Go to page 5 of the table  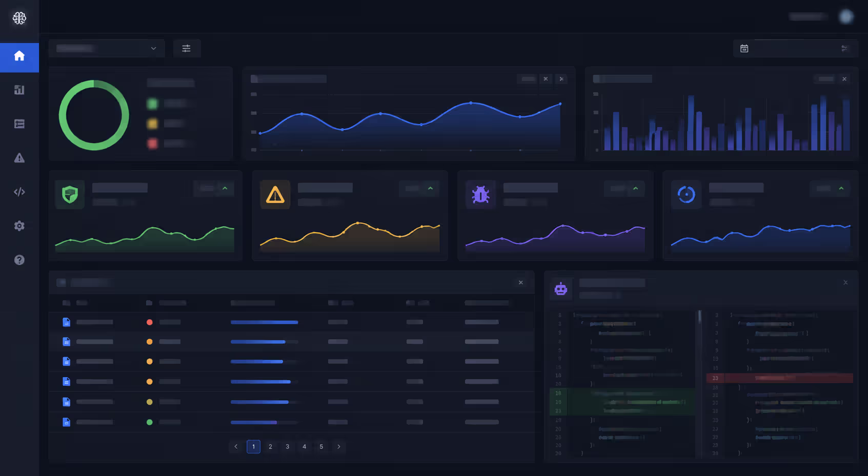(321, 447)
